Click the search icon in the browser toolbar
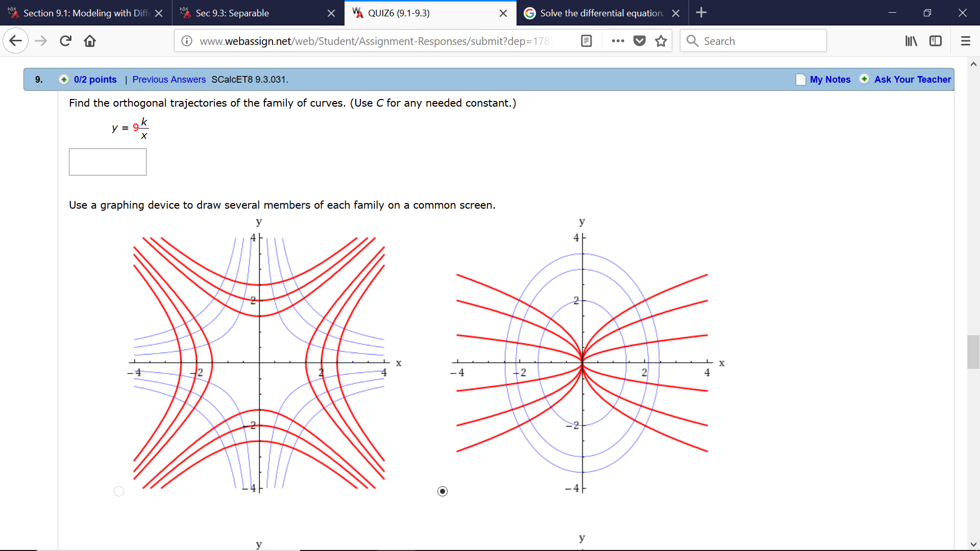 [x=691, y=40]
